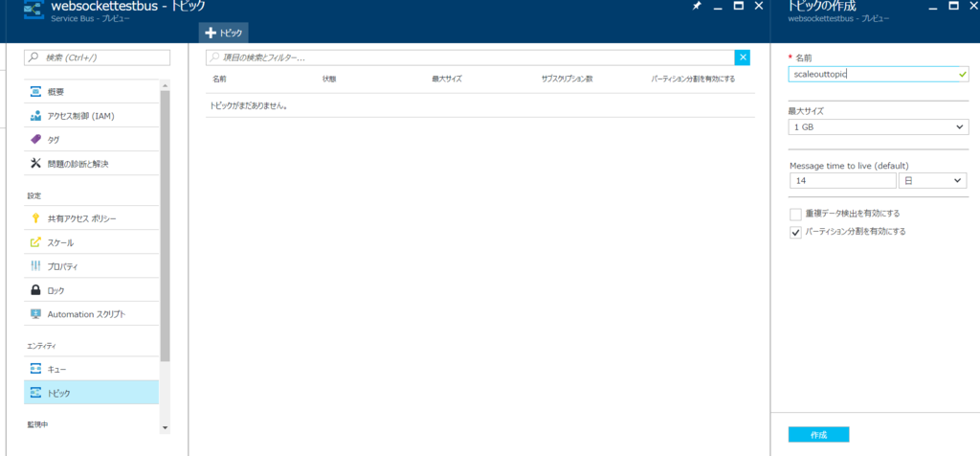Sort by the 状態 column header

pyautogui.click(x=329, y=80)
